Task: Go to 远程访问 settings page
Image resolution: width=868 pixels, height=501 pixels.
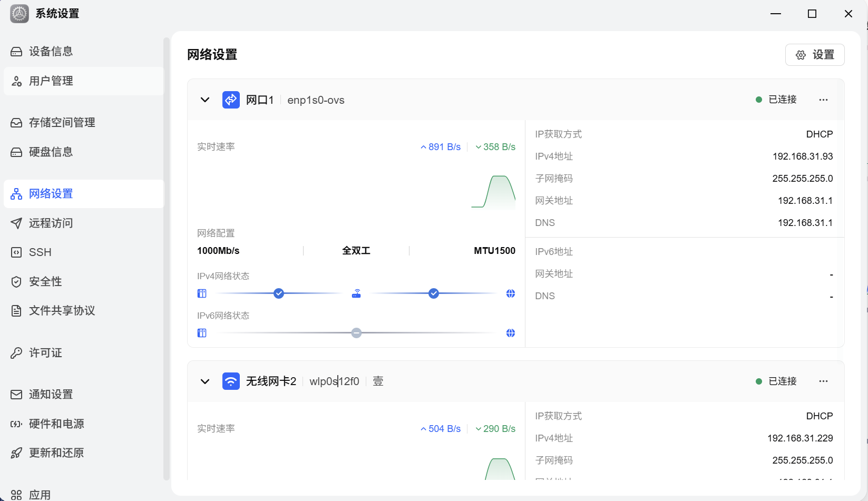Action: (x=51, y=223)
